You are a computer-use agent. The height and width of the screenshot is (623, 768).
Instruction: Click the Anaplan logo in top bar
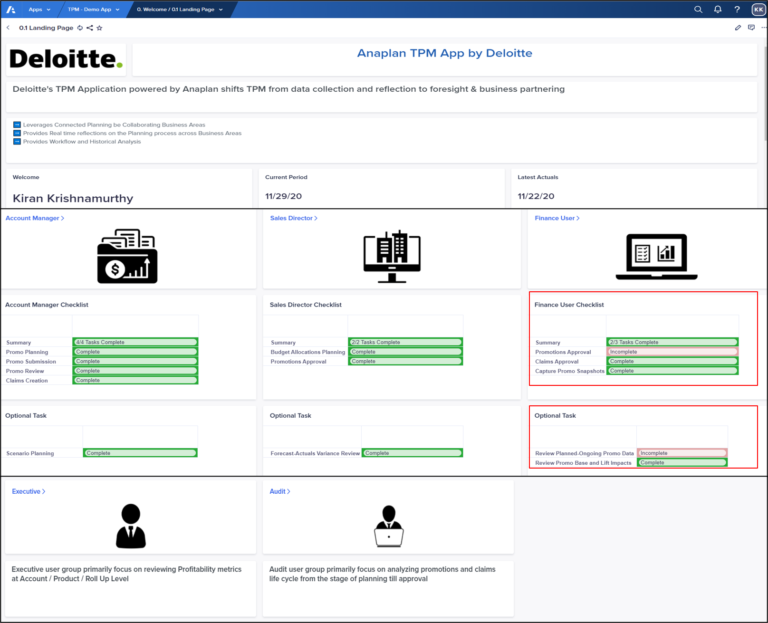9,9
